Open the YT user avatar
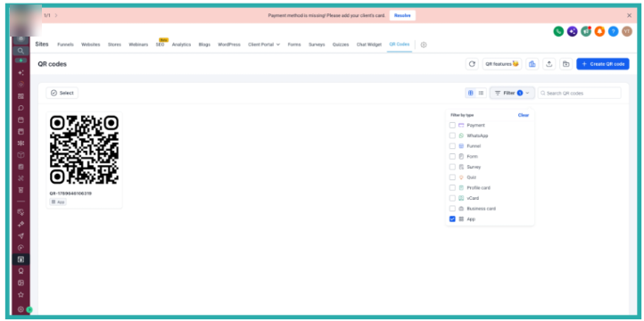Viewport: 644px width, 321px height. [x=627, y=31]
